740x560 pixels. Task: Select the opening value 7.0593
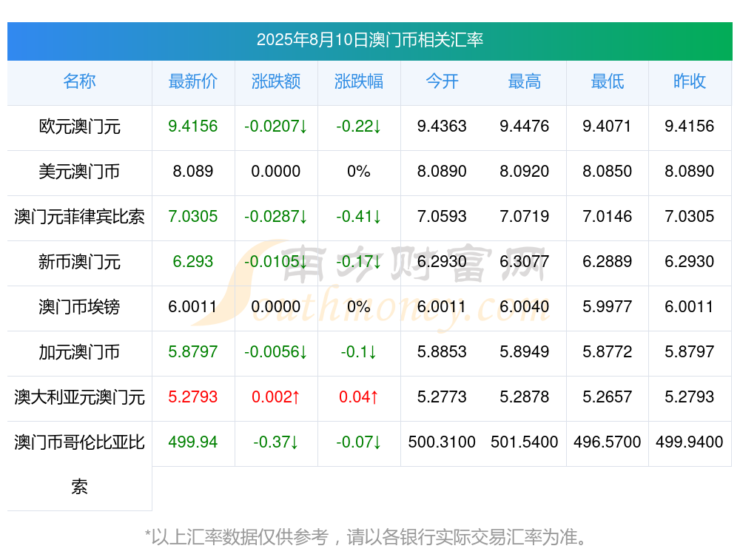(x=442, y=216)
